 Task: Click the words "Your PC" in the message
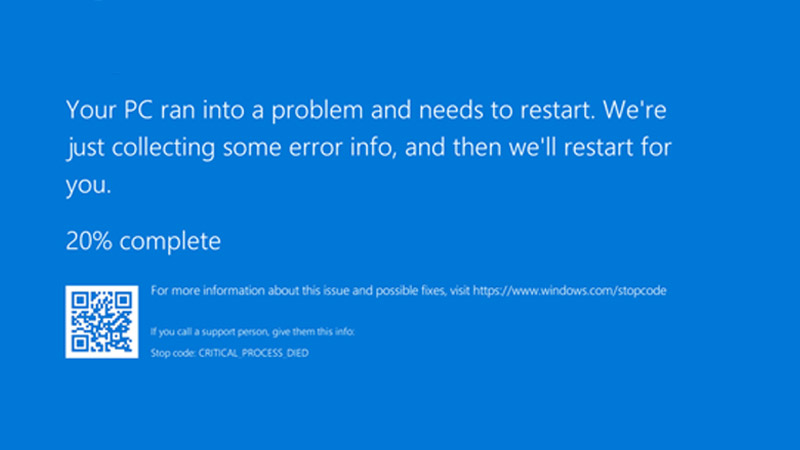pos(103,107)
